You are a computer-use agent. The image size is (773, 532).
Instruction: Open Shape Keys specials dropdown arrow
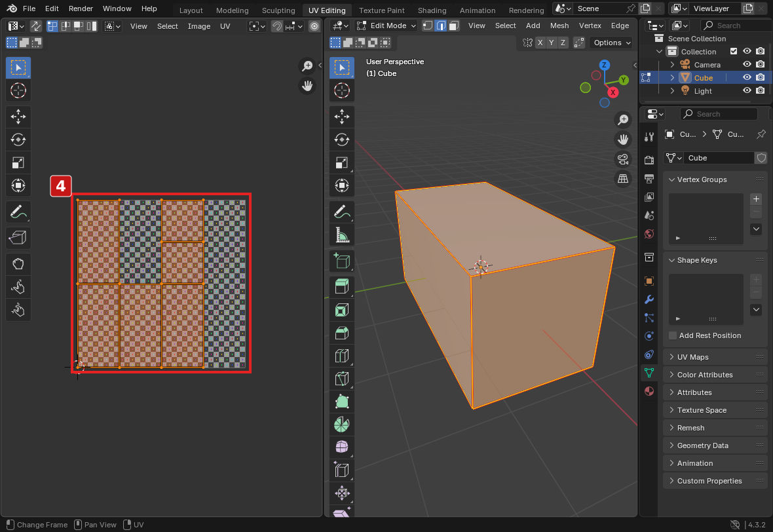(x=756, y=310)
